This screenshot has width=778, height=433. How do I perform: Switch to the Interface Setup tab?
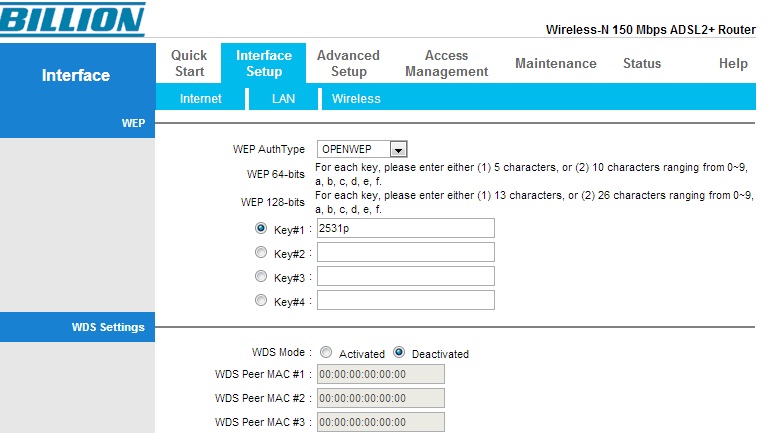264,63
